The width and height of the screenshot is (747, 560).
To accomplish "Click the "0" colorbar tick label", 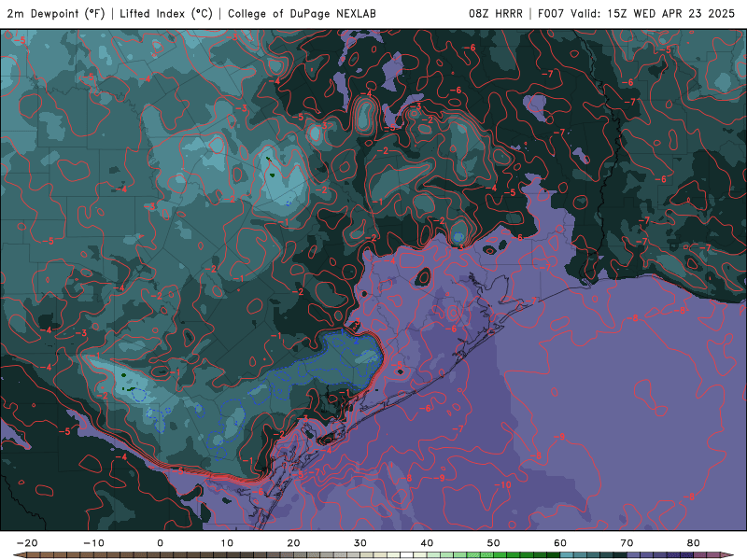I will (x=160, y=543).
